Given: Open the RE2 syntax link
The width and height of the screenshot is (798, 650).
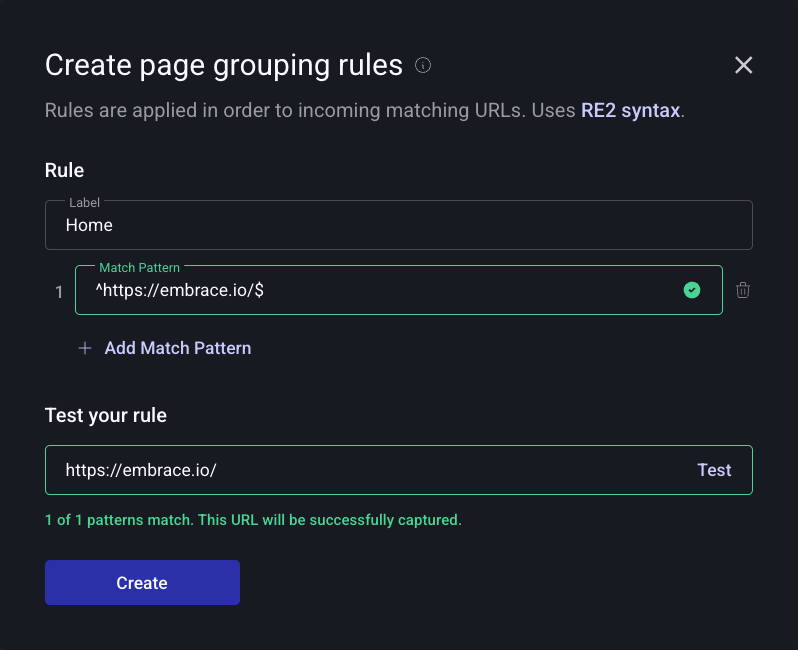Looking at the screenshot, I should click(630, 110).
